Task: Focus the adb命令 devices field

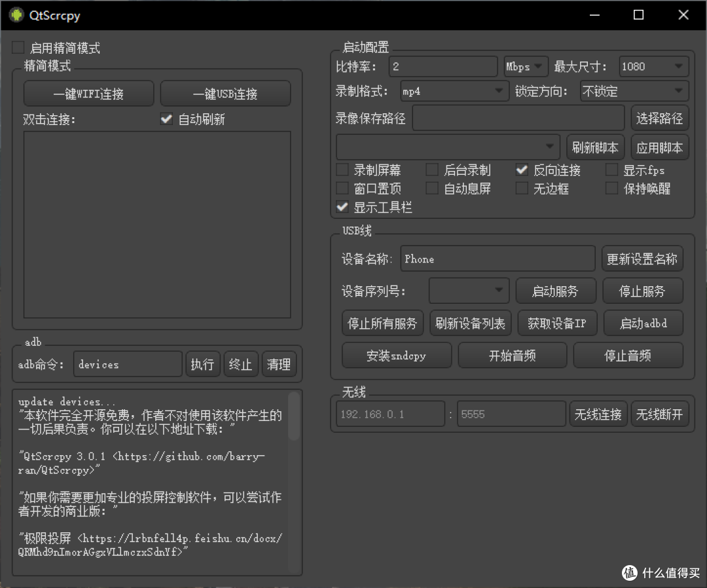Action: (128, 364)
